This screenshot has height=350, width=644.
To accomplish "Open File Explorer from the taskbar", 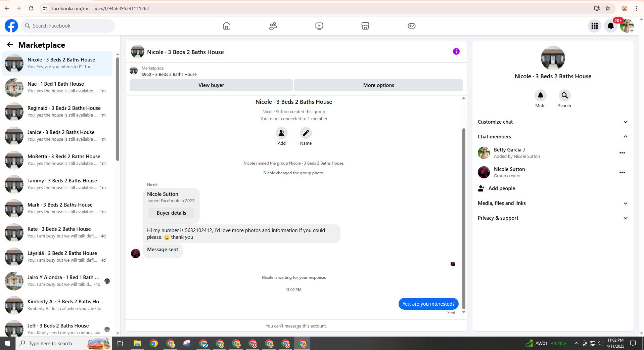I will 137,343.
